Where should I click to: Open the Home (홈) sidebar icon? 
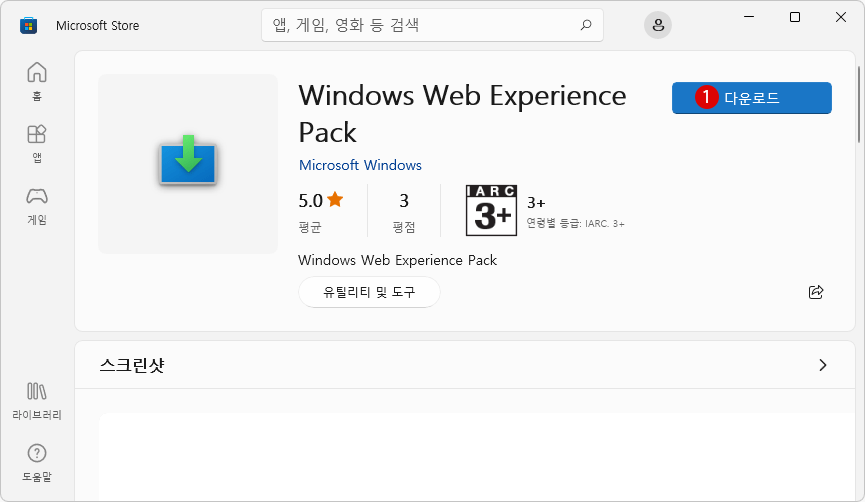click(x=37, y=81)
